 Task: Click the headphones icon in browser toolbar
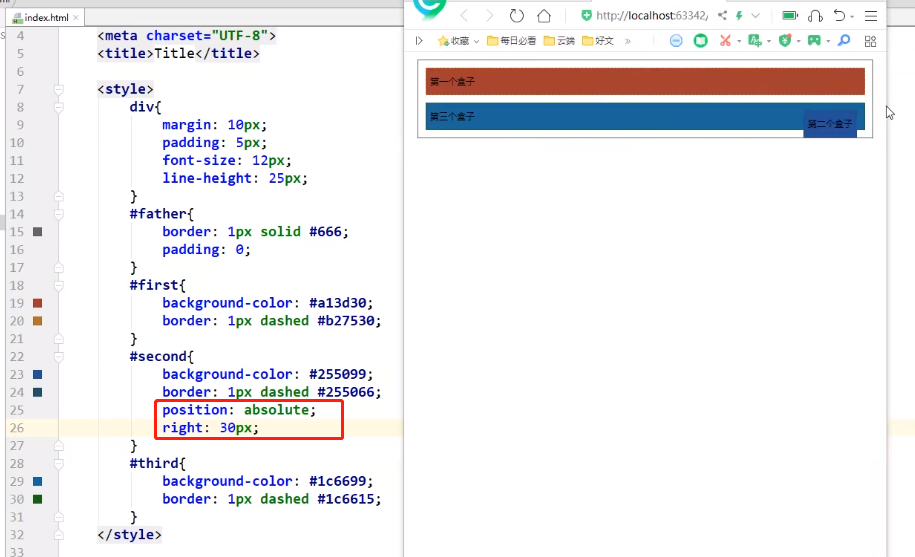click(x=815, y=16)
